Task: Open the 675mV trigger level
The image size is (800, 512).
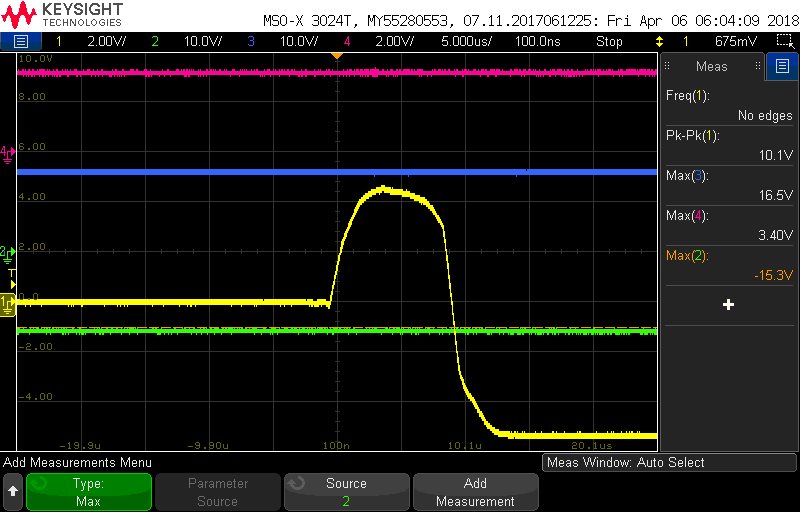Action: pyautogui.click(x=736, y=41)
